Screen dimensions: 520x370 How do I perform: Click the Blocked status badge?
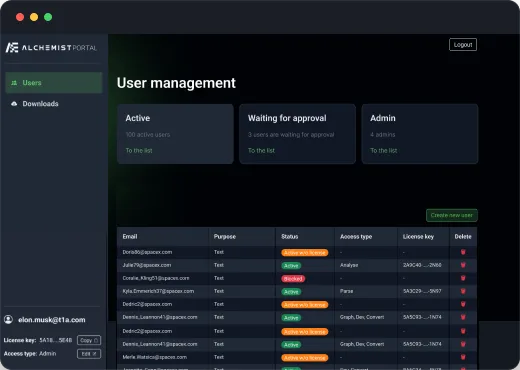tap(293, 279)
